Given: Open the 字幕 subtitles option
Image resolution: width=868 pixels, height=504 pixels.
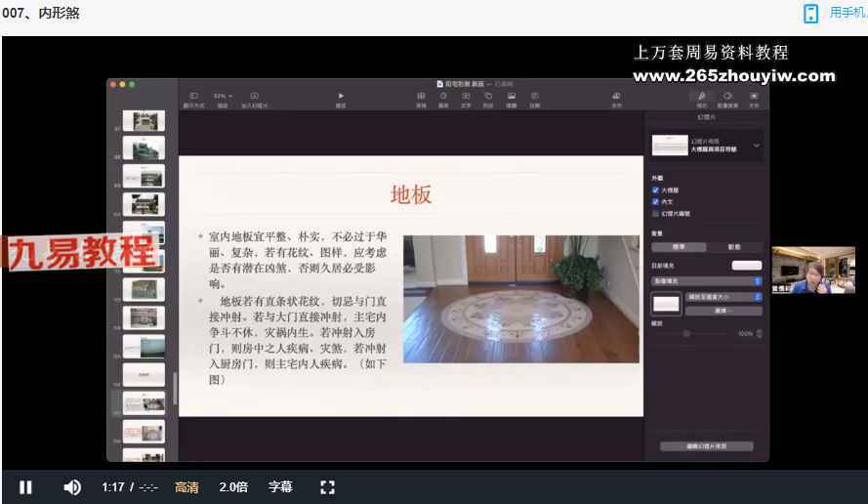Looking at the screenshot, I should pyautogui.click(x=280, y=487).
